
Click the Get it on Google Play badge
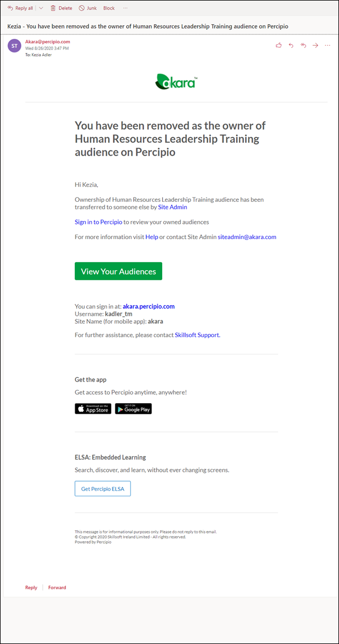click(133, 409)
